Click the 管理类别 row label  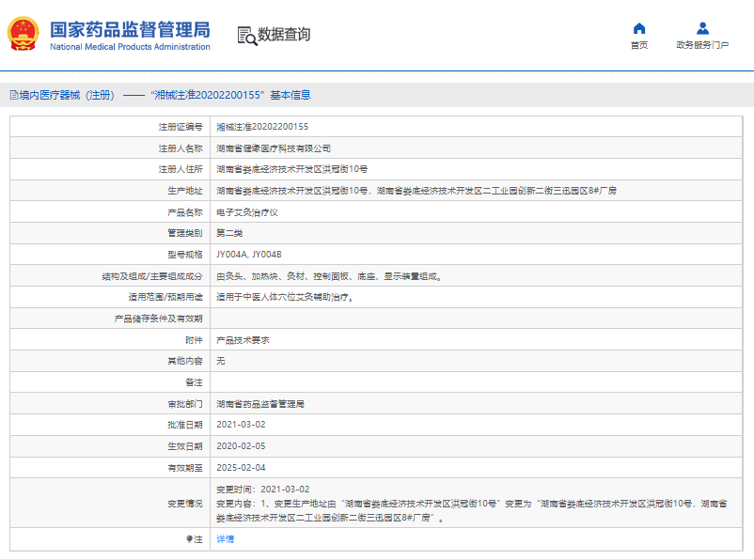[185, 233]
